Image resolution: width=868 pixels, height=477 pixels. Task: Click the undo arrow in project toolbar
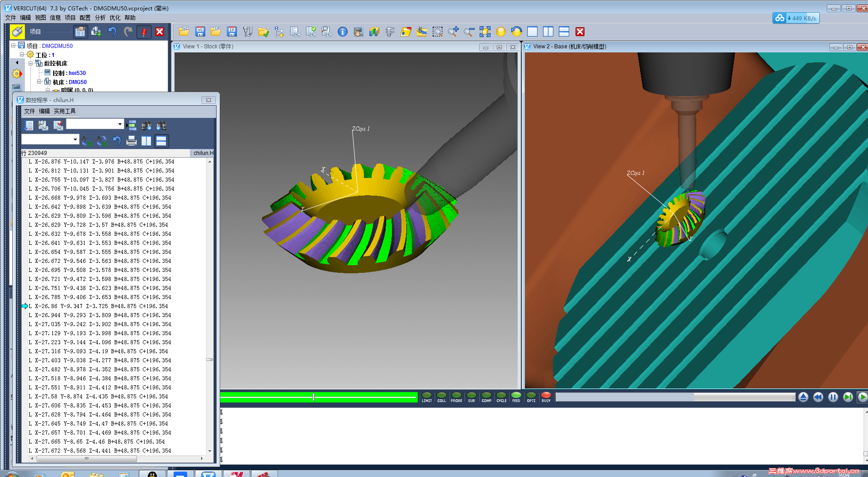pyautogui.click(x=112, y=32)
